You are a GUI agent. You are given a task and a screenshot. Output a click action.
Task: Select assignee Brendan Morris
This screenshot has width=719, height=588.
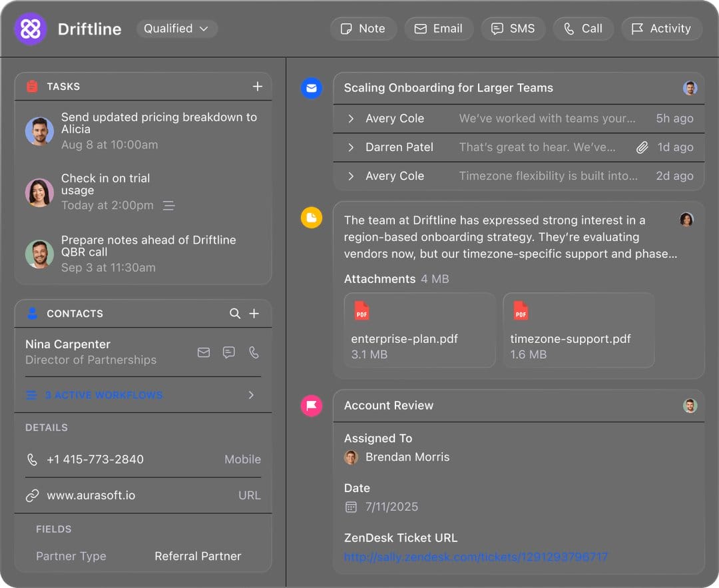[x=407, y=457]
